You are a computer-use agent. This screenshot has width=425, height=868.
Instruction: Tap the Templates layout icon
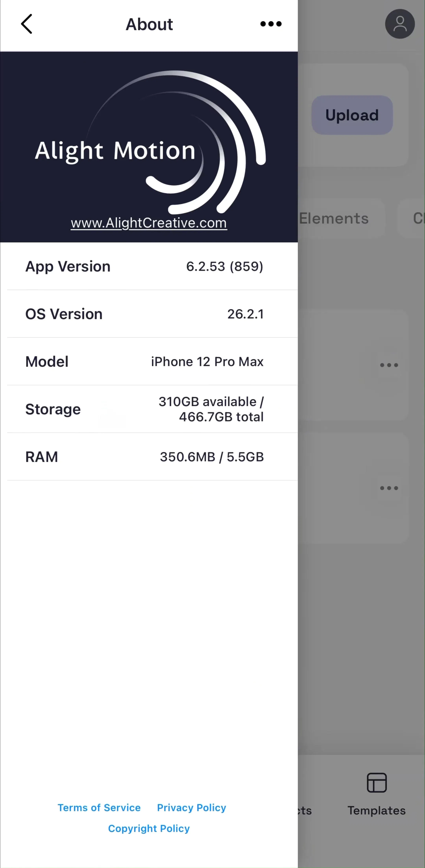[376, 783]
